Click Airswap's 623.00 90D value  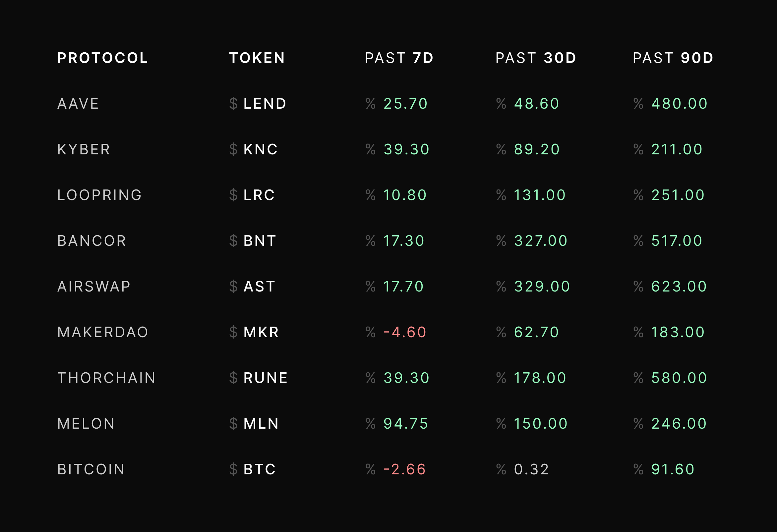679,287
